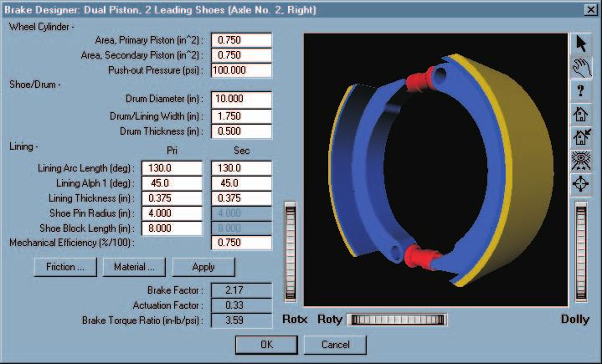This screenshot has width=602, height=364.
Task: Click the primary Lining Arc Length field
Action: pyautogui.click(x=172, y=168)
